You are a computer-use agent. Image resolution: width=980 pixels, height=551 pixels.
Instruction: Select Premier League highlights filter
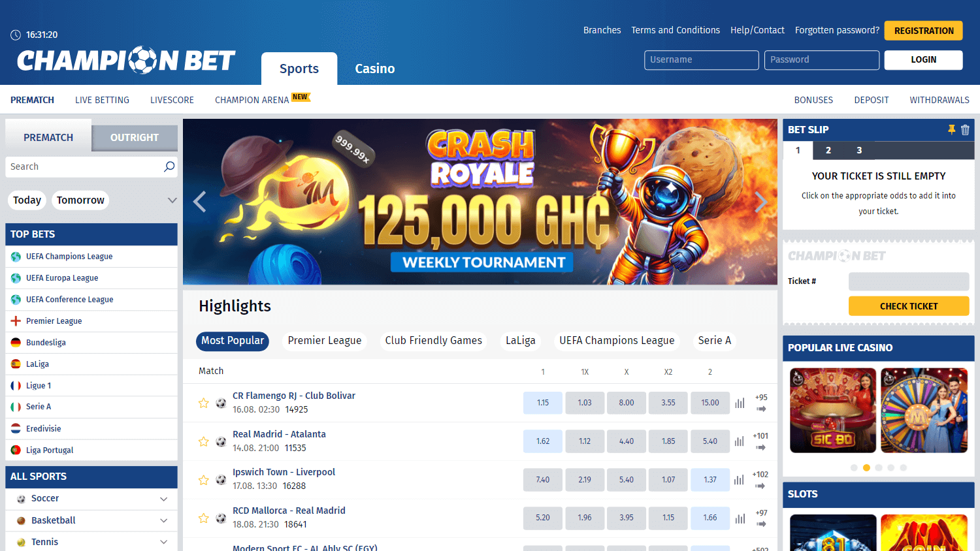coord(325,341)
